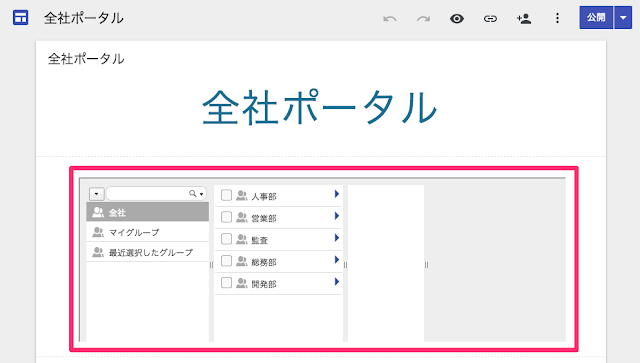Edit the 全社ポータル site document name
The height and width of the screenshot is (363, 640).
(84, 18)
